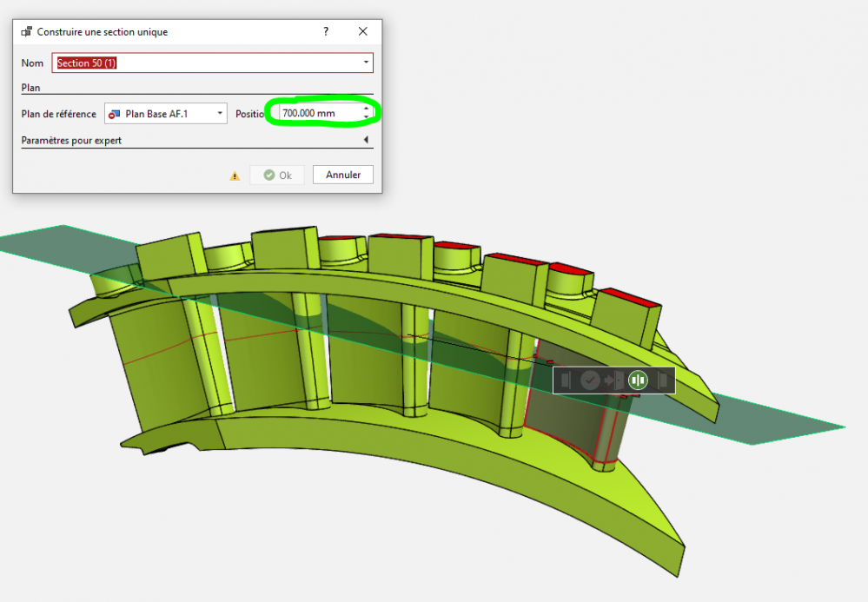Click the greyed checkmark confirm icon
868x602 pixels.
pos(590,380)
